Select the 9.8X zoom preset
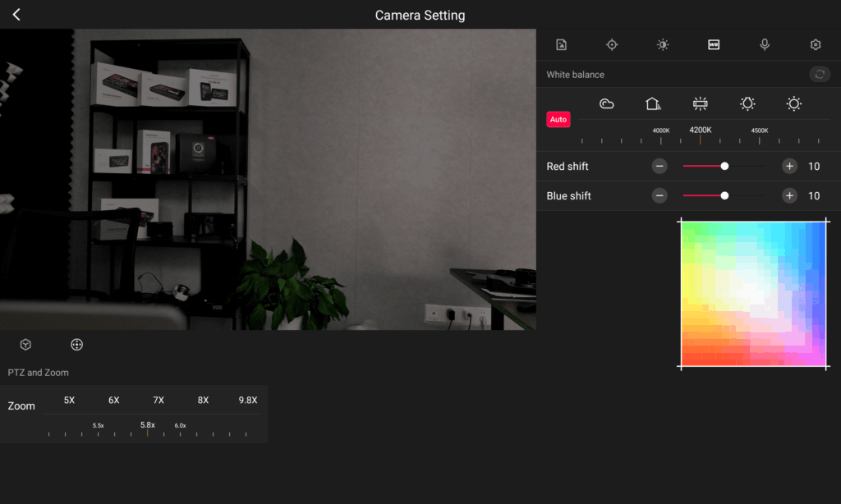Viewport: 841px width, 504px height. [248, 400]
